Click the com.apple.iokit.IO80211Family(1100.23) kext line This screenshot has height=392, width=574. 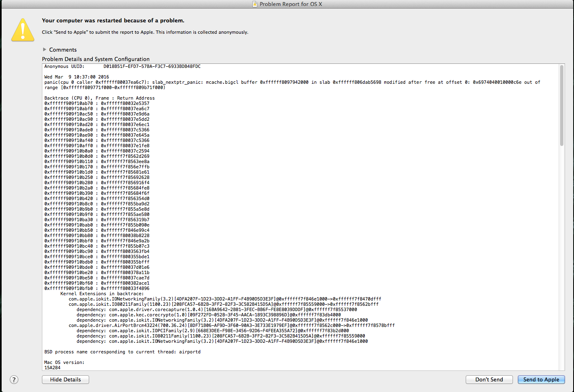coord(223,304)
